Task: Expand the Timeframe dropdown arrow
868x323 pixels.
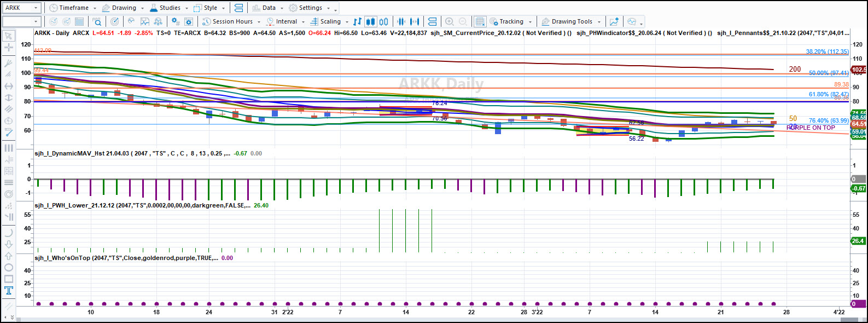Action: pos(95,8)
